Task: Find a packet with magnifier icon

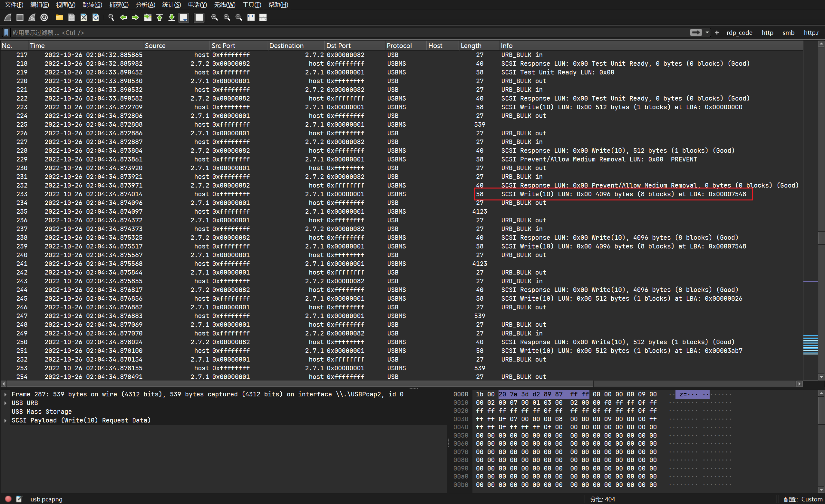Action: [111, 17]
